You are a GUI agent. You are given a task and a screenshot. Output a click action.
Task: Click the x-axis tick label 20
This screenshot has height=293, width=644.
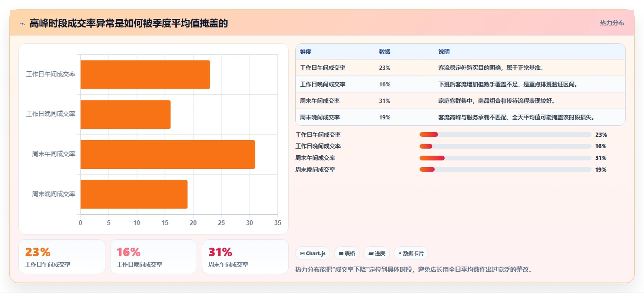coord(193,223)
